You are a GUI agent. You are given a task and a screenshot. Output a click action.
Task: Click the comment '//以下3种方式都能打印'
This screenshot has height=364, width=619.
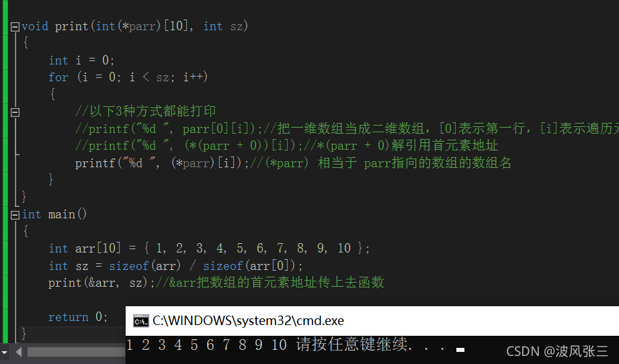pyautogui.click(x=146, y=111)
